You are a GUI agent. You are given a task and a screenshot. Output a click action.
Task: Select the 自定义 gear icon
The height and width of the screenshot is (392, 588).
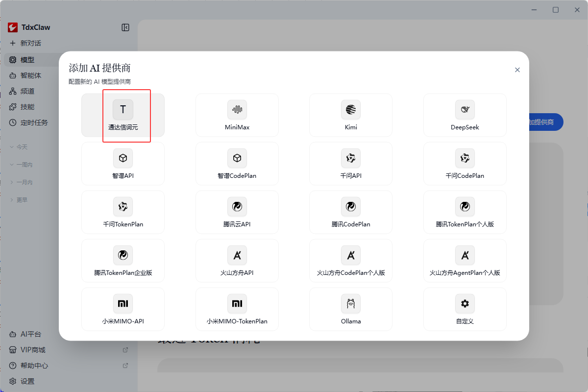(465, 304)
